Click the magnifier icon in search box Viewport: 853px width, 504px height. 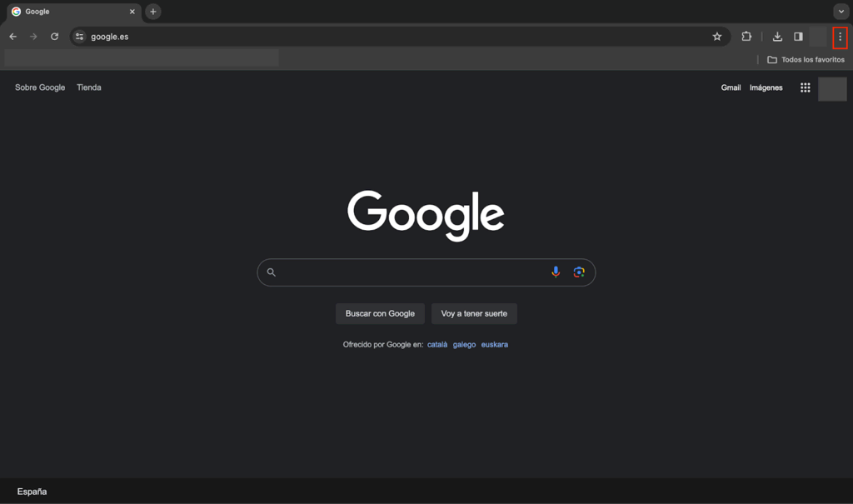tap(271, 272)
